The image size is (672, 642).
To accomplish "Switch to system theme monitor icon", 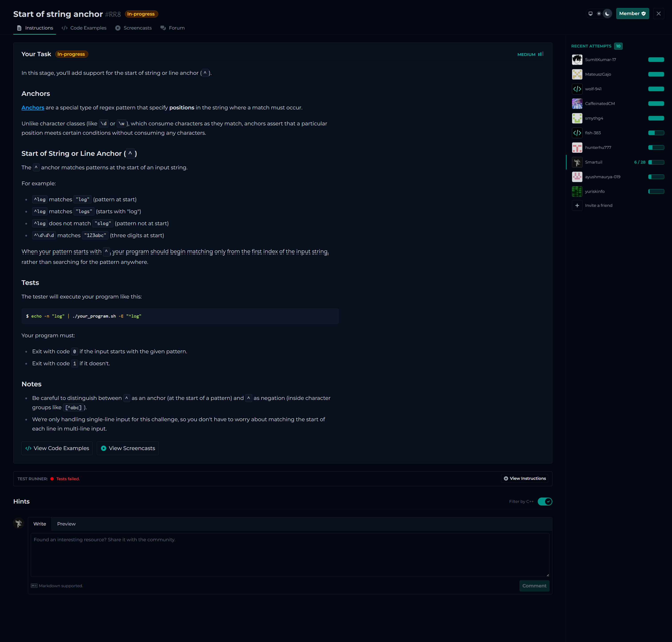I will (x=590, y=14).
